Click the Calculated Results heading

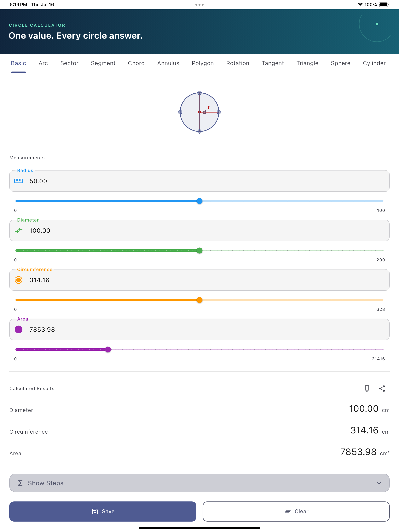32,388
